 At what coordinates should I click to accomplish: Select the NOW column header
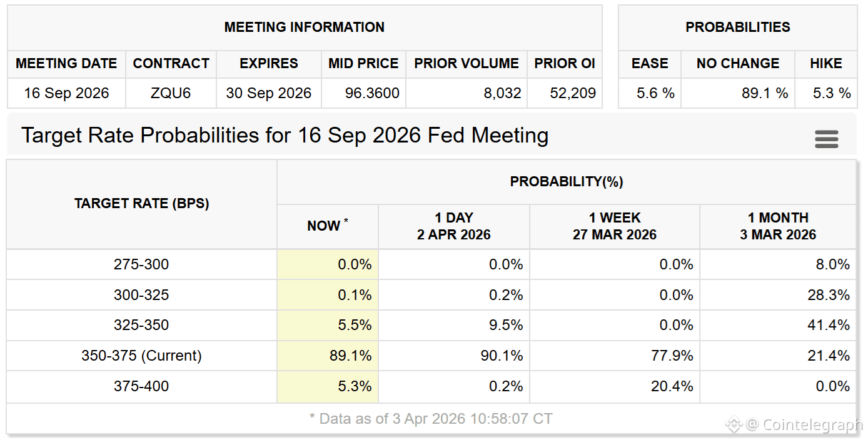tap(328, 226)
